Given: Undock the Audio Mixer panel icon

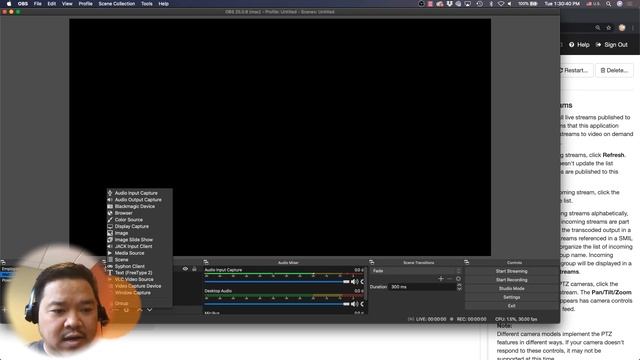Looking at the screenshot, I should (x=206, y=262).
